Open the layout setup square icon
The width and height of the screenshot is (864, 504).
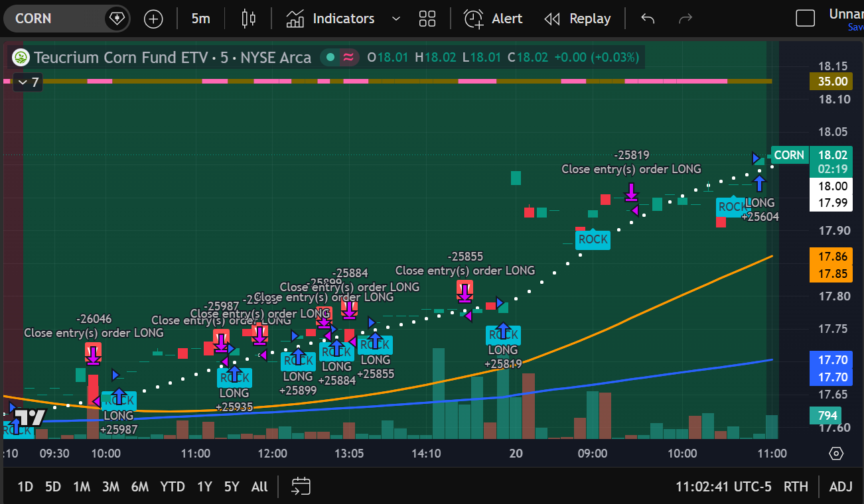[805, 19]
